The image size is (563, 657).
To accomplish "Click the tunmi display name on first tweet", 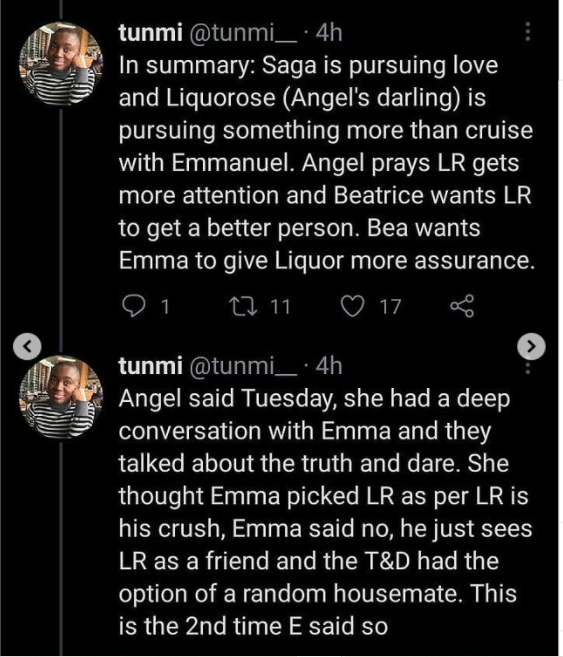I will [150, 33].
